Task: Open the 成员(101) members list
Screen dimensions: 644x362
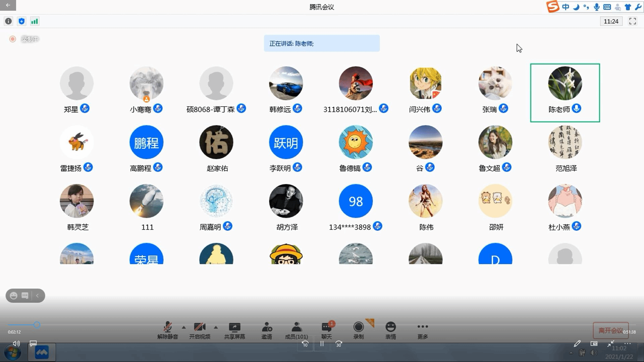Action: click(297, 327)
